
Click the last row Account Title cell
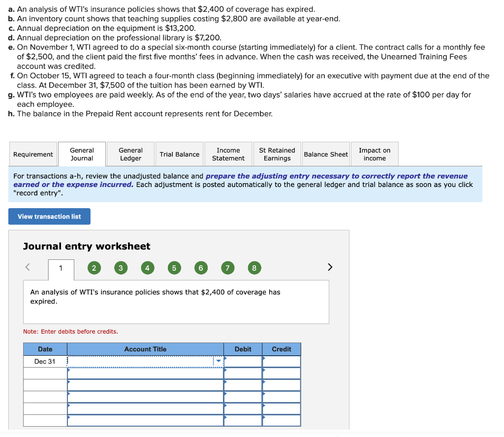(145, 421)
